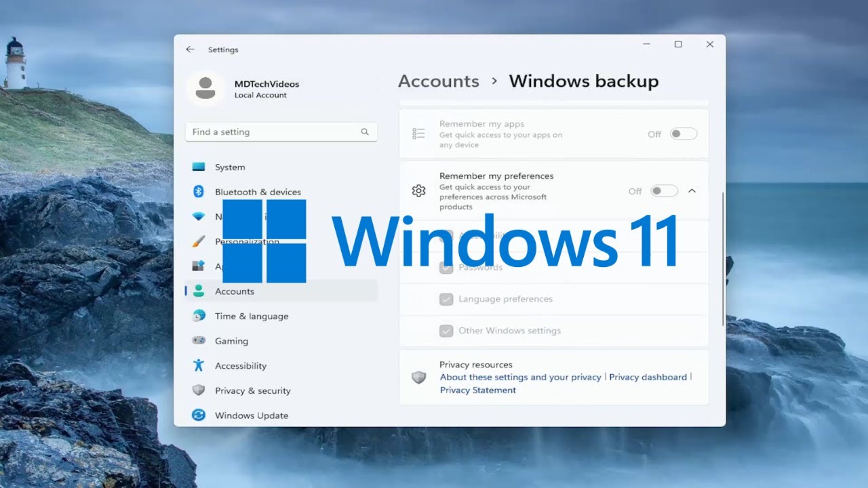Select the Accounts category

point(281,291)
